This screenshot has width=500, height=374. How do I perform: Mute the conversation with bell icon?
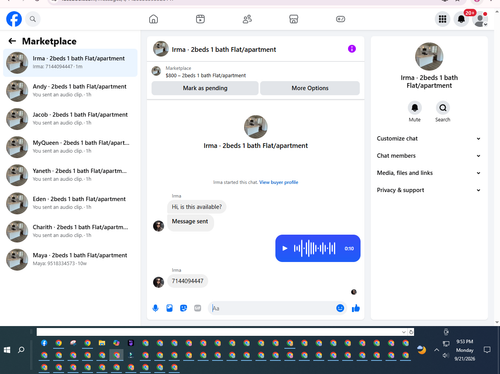[415, 108]
